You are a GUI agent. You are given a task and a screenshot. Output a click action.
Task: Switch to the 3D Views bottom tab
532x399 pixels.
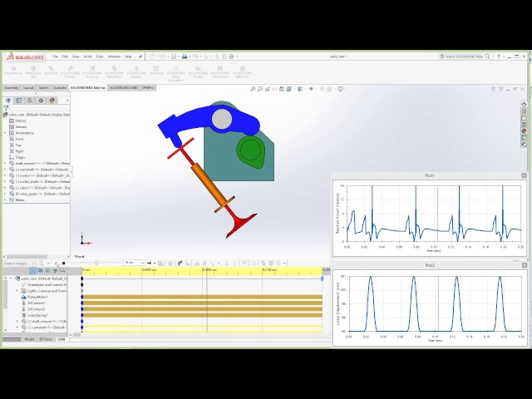pyautogui.click(x=45, y=339)
